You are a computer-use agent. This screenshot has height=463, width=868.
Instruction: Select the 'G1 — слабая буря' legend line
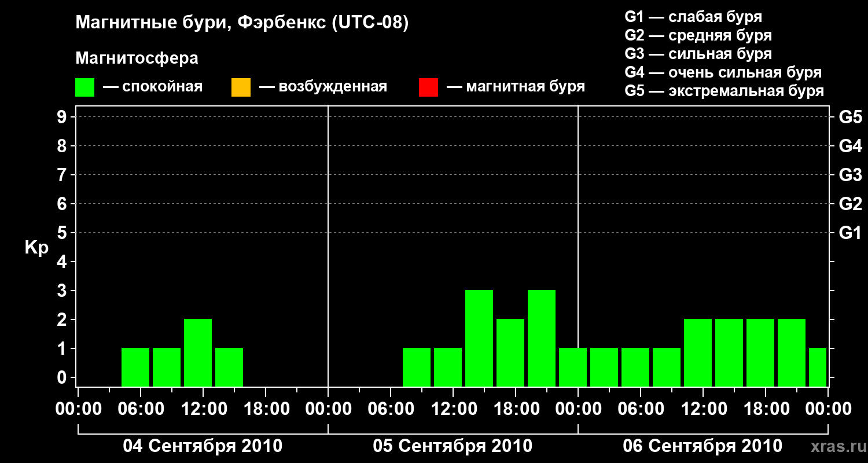(x=693, y=17)
